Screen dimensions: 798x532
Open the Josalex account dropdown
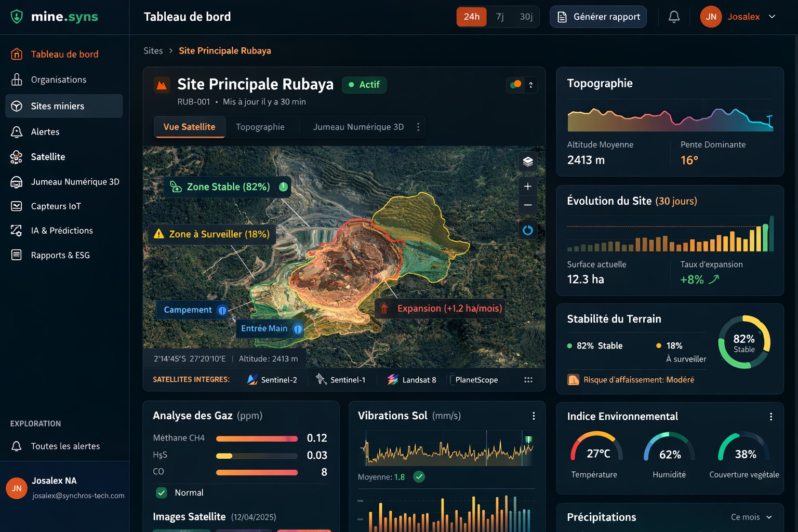(x=738, y=16)
